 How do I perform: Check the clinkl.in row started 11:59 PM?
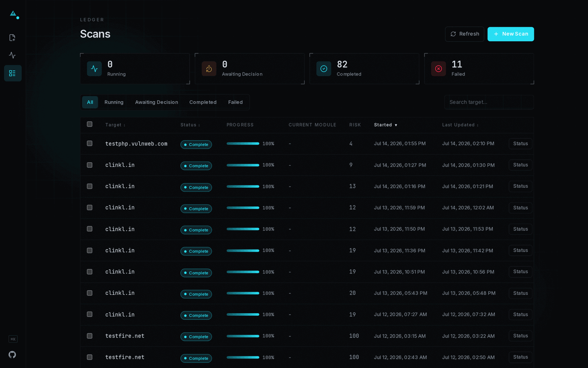(90, 208)
